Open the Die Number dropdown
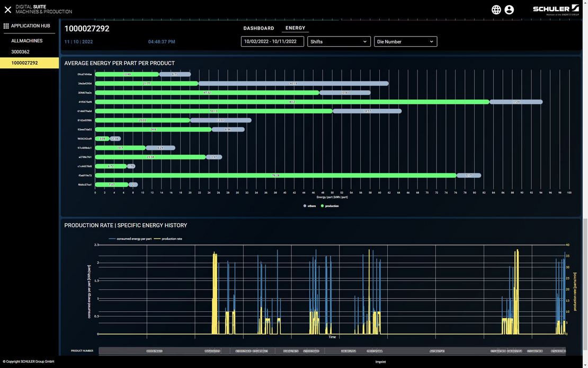The width and height of the screenshot is (588, 368). click(405, 41)
